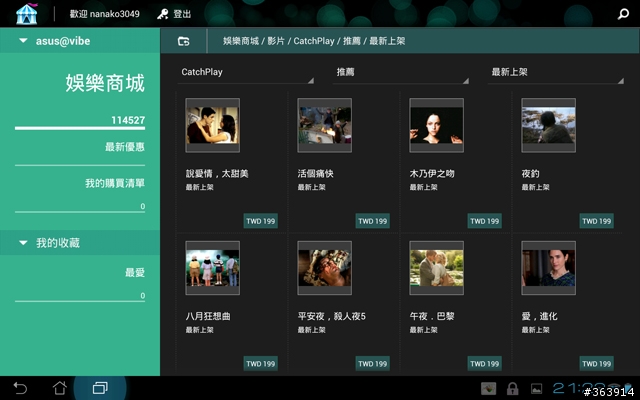Click the title 木乃伊之吻
This screenshot has height=400, width=640.
[432, 174]
